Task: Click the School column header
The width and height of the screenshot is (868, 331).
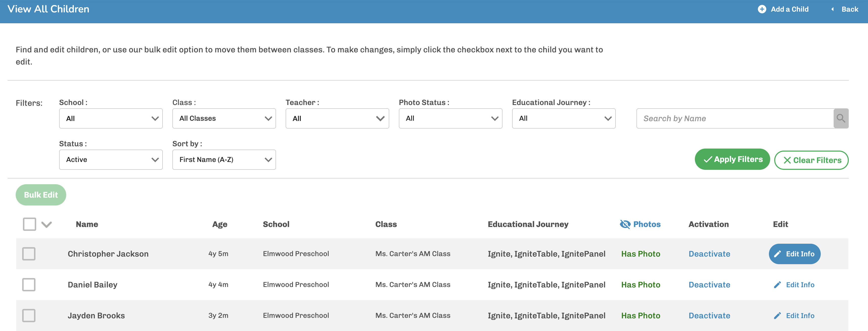Action: (276, 224)
